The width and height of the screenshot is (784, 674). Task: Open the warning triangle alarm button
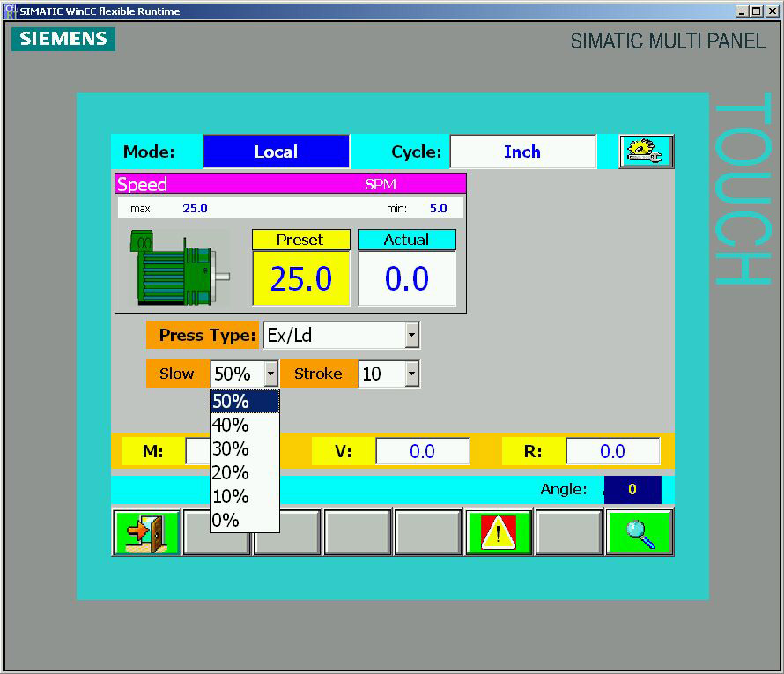click(x=499, y=532)
